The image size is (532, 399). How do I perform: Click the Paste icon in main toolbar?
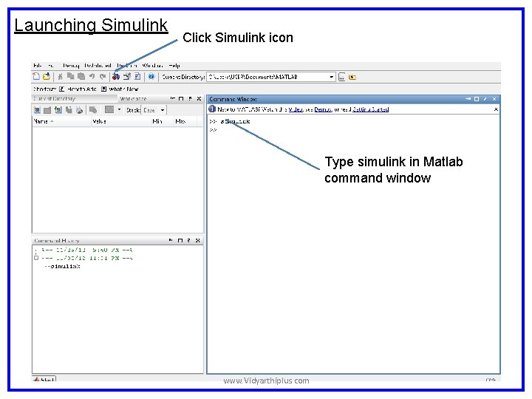81,77
